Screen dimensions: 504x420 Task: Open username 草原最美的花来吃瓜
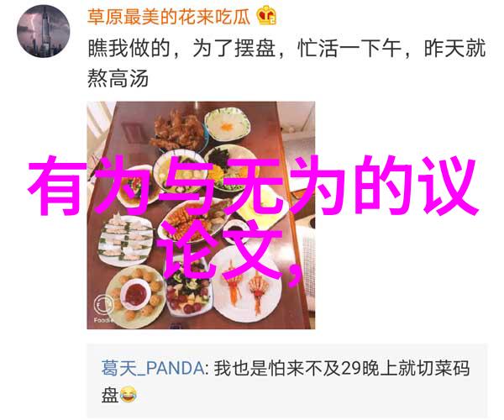tap(169, 17)
